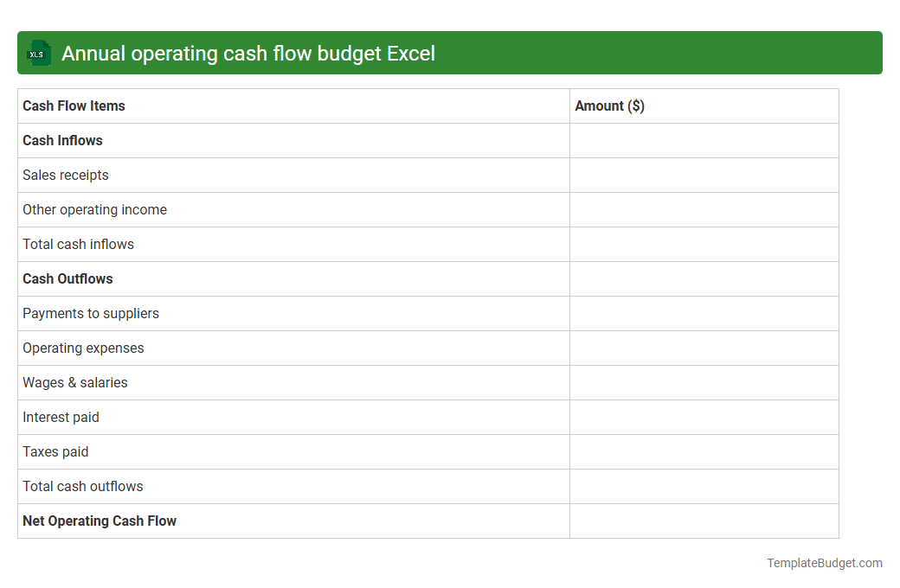This screenshot has height=588, width=900.
Task: Select the Other operating income cell
Action: (x=94, y=209)
